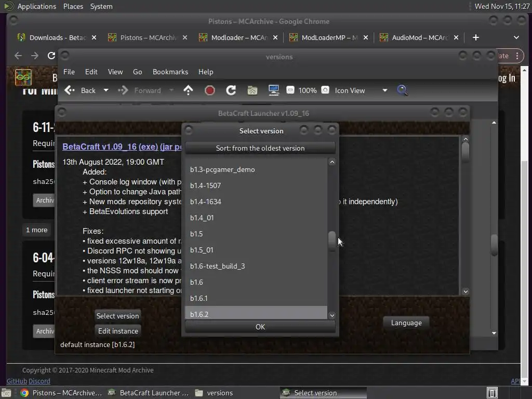
Task: Open Chrome three-dot menu
Action: coord(517,56)
